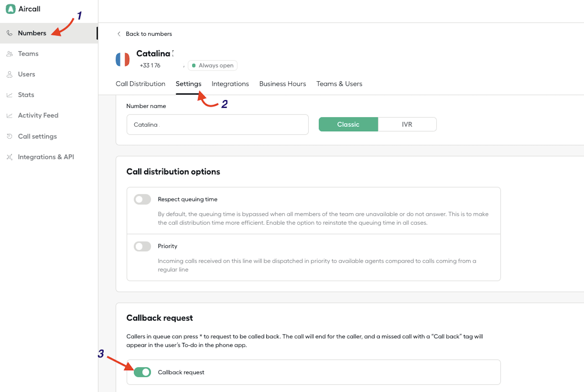Click into the Number name input field
Image resolution: width=584 pixels, height=392 pixels.
(217, 125)
